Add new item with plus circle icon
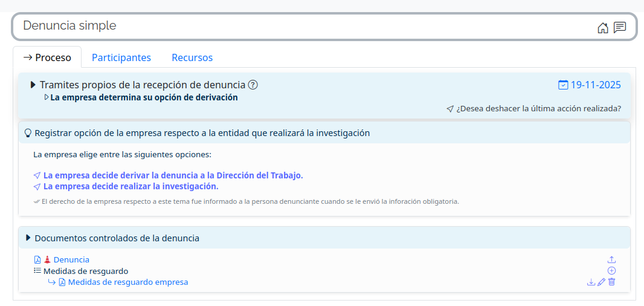Screen dimensions: 644x306 point(611,271)
